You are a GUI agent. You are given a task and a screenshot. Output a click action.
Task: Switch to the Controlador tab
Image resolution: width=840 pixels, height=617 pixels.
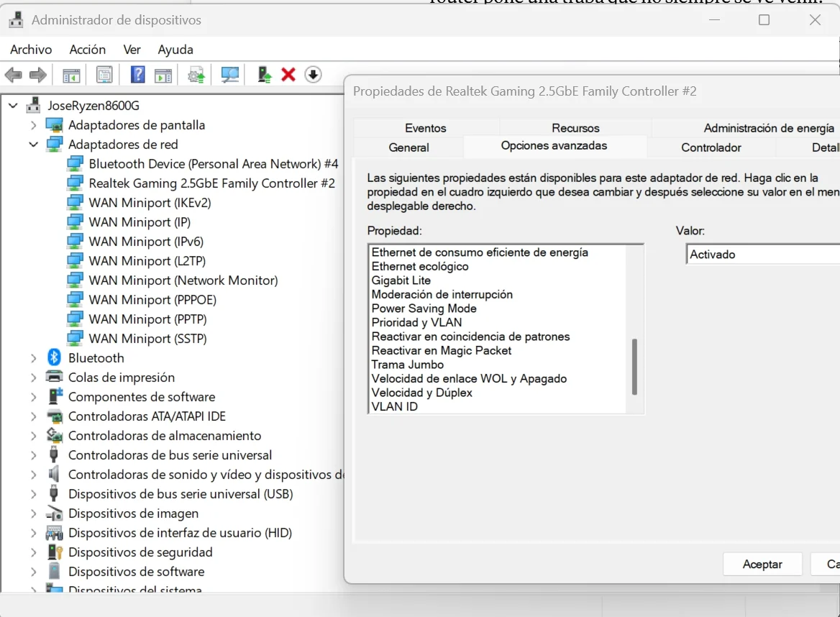711,147
